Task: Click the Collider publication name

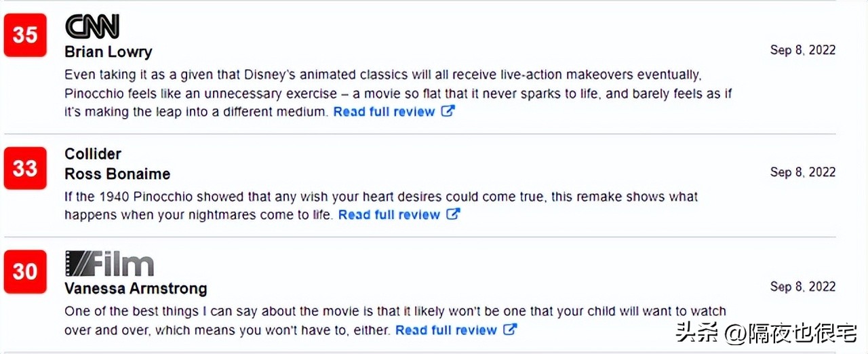Action: [x=93, y=154]
